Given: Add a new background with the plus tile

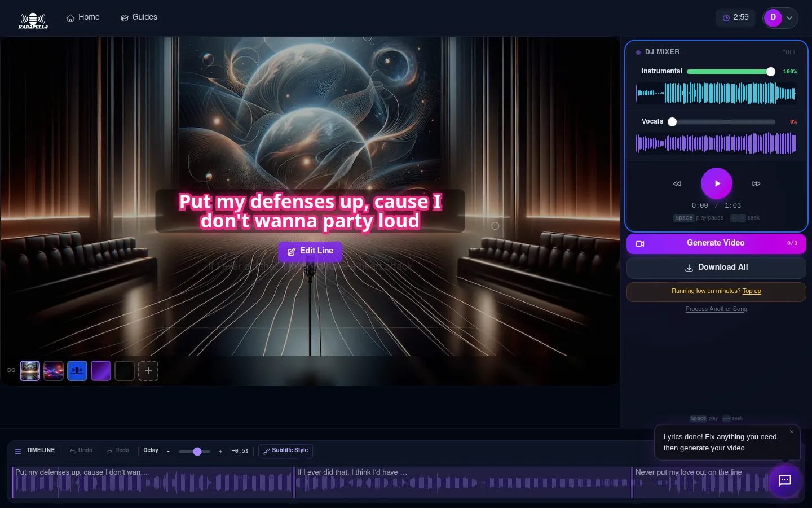Looking at the screenshot, I should click(148, 371).
